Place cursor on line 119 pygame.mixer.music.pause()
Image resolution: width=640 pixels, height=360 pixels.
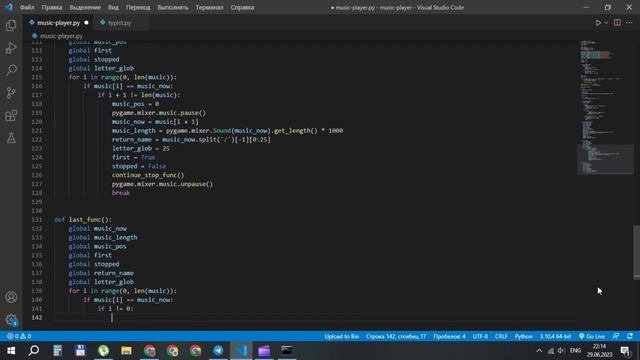pyautogui.click(x=159, y=113)
